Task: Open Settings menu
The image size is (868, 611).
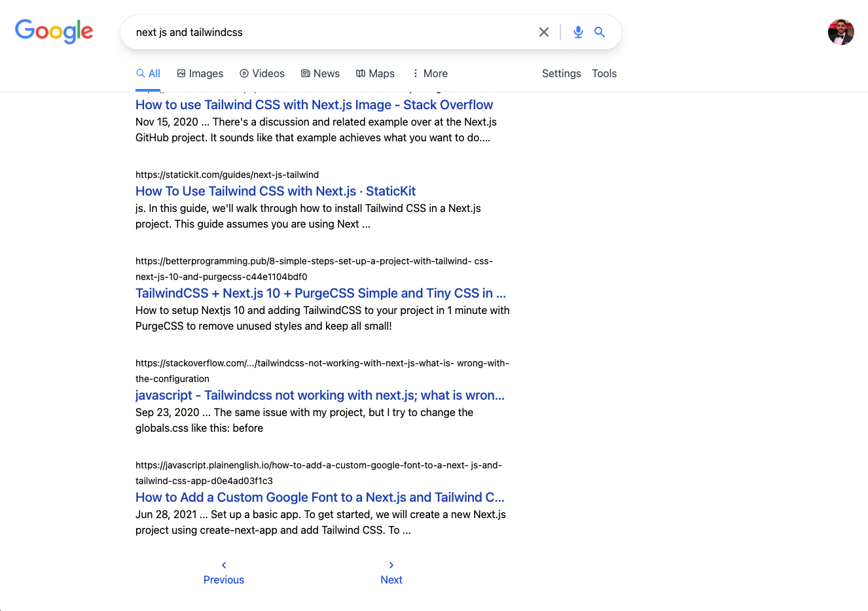Action: 562,73
